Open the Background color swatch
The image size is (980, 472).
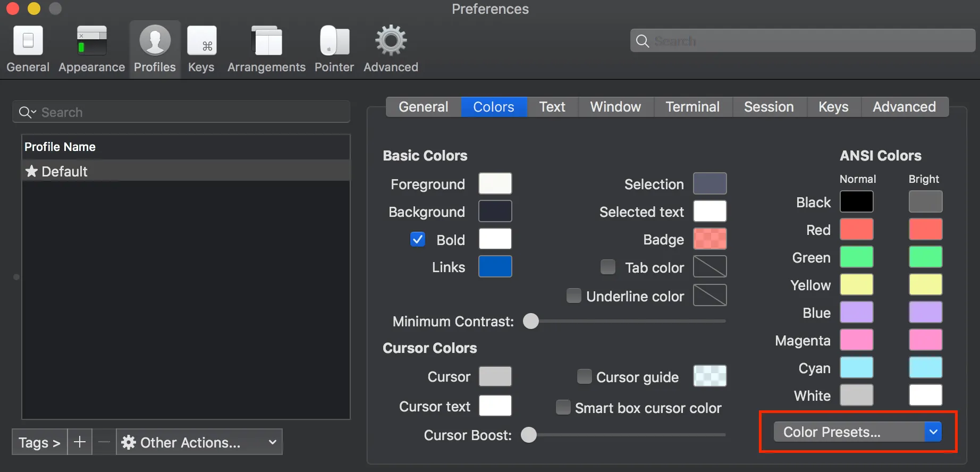(495, 211)
